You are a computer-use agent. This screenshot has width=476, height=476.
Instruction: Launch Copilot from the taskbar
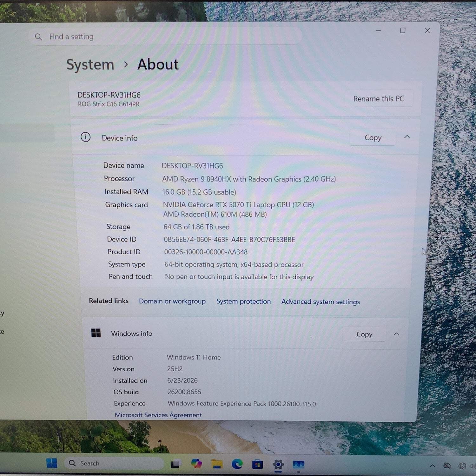[x=196, y=464]
